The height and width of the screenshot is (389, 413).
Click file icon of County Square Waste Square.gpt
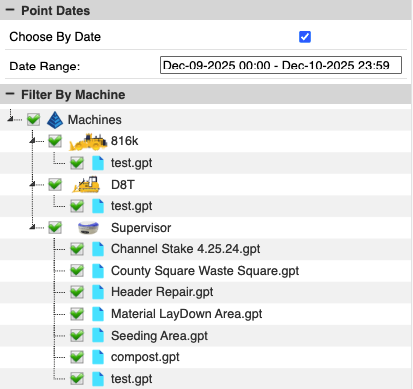point(98,271)
